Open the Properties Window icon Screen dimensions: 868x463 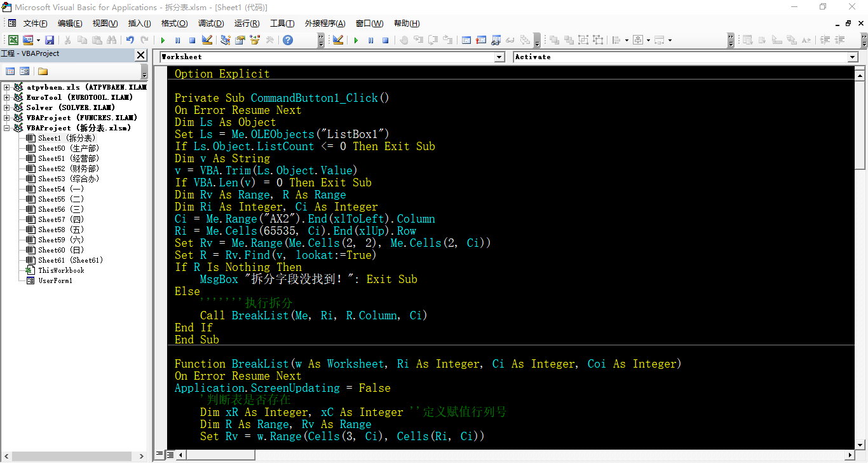coord(240,40)
